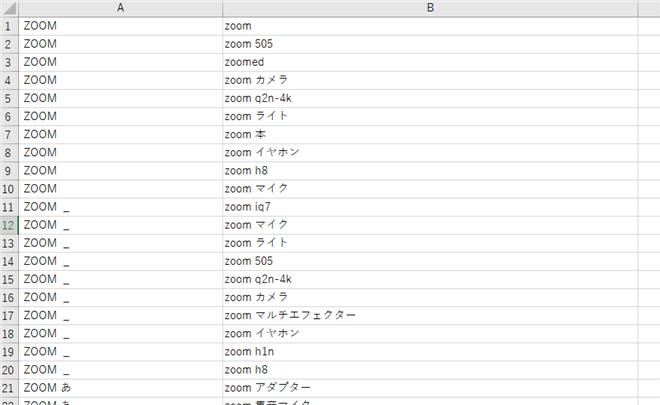
Task: Click cell B2 with 'zoom 505'
Action: (430, 44)
